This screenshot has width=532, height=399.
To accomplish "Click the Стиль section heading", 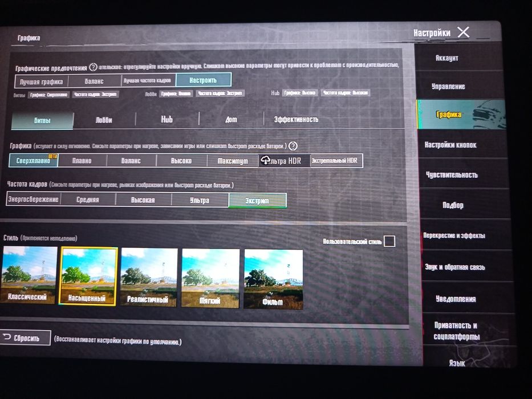I will (11, 238).
